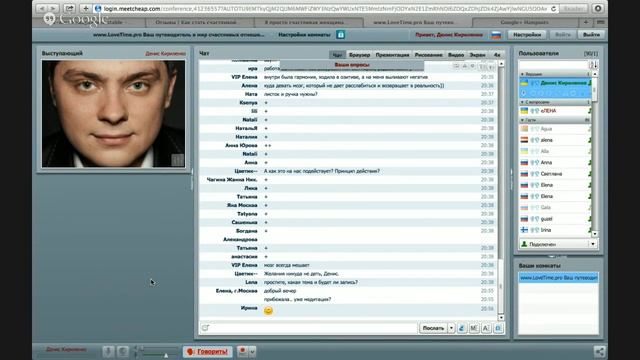This screenshot has width=640, height=360.
Task: Toggle the red Говорить! talk button
Action: pos(207,351)
